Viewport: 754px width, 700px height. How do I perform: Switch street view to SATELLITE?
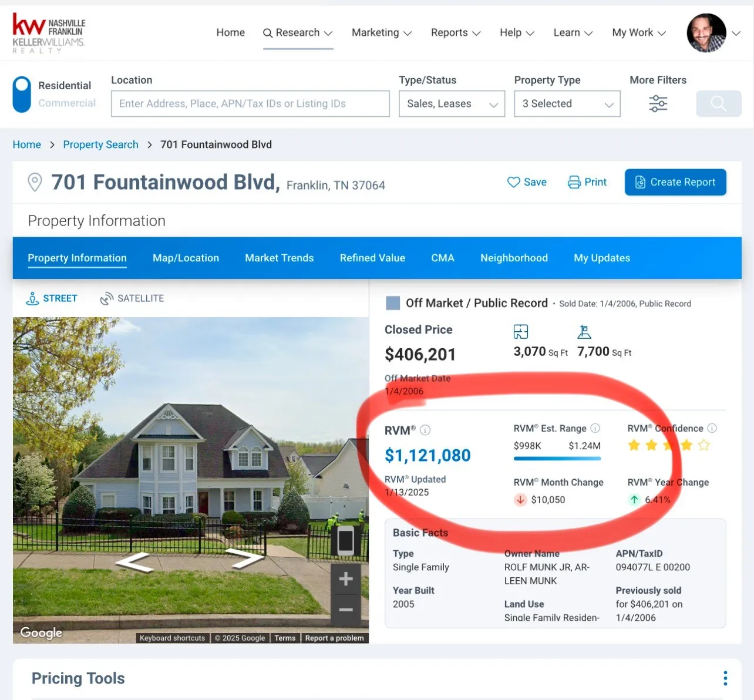pyautogui.click(x=132, y=298)
